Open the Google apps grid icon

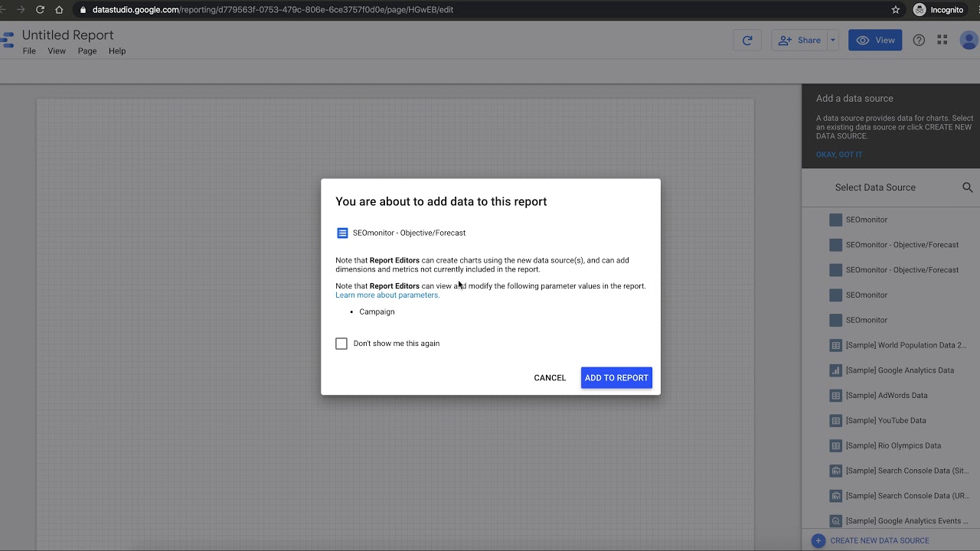click(942, 41)
